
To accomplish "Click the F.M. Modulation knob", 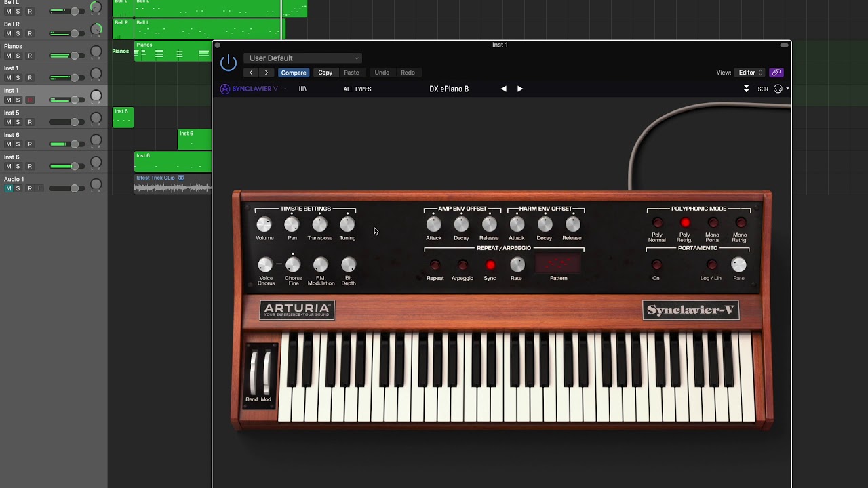I will click(321, 264).
